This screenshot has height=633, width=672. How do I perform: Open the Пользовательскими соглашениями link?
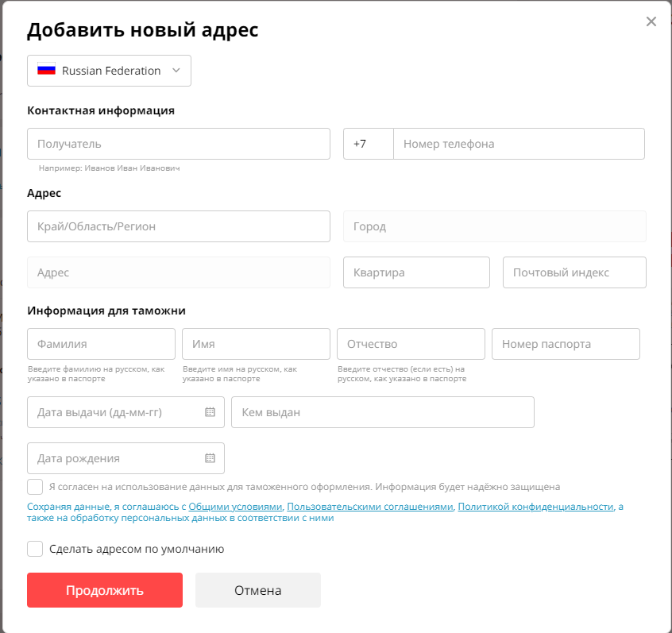pyautogui.click(x=370, y=507)
